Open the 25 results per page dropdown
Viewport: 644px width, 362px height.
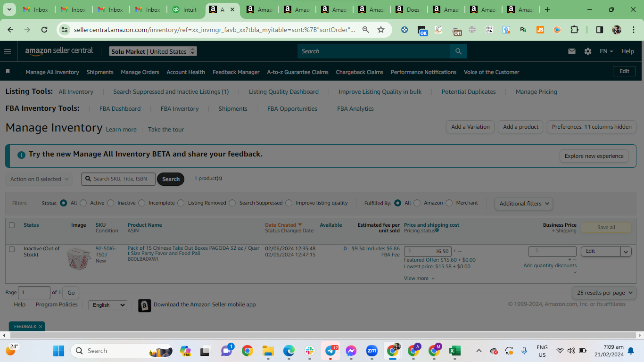coord(604,293)
